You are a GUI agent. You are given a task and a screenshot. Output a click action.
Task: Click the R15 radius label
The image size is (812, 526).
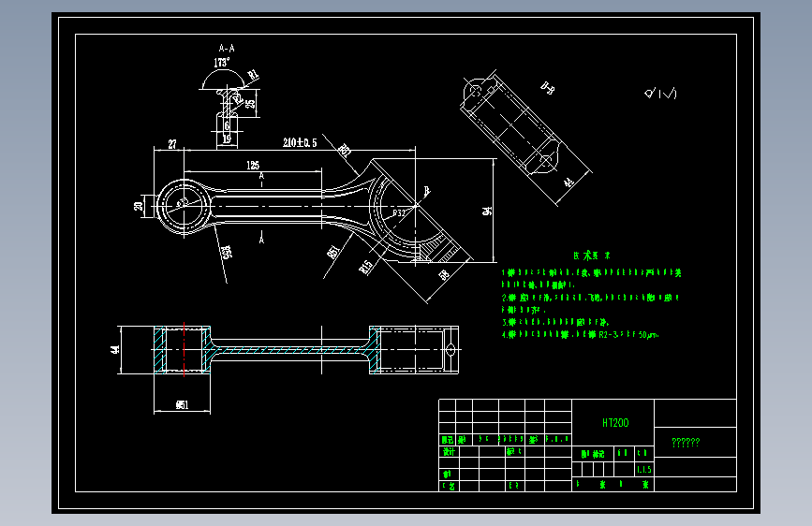tap(365, 267)
